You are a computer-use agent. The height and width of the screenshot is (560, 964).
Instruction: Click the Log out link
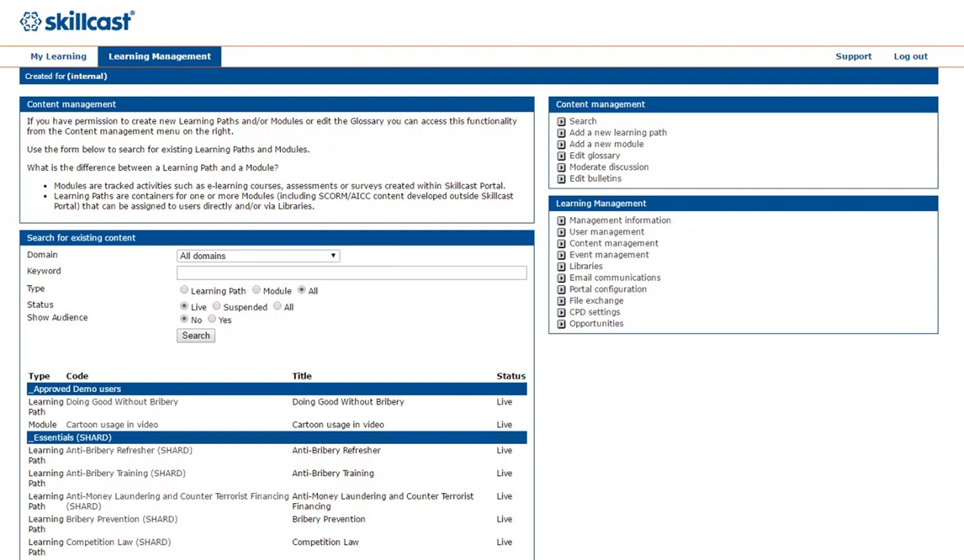coord(910,56)
